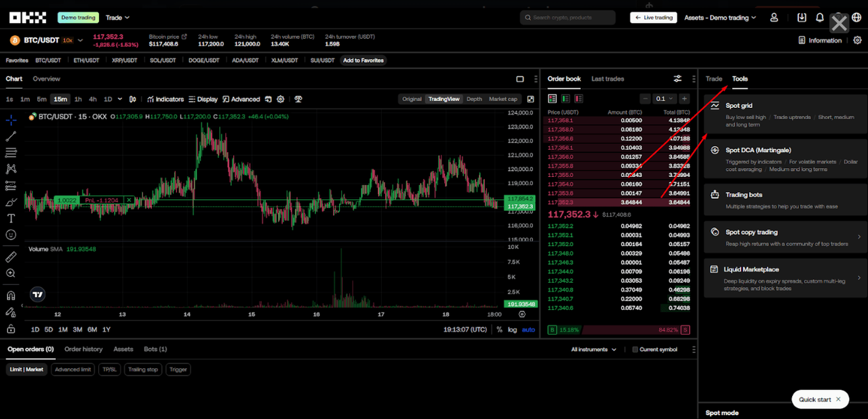868x419 pixels.
Task: Select the text annotation tool
Action: pyautogui.click(x=11, y=218)
